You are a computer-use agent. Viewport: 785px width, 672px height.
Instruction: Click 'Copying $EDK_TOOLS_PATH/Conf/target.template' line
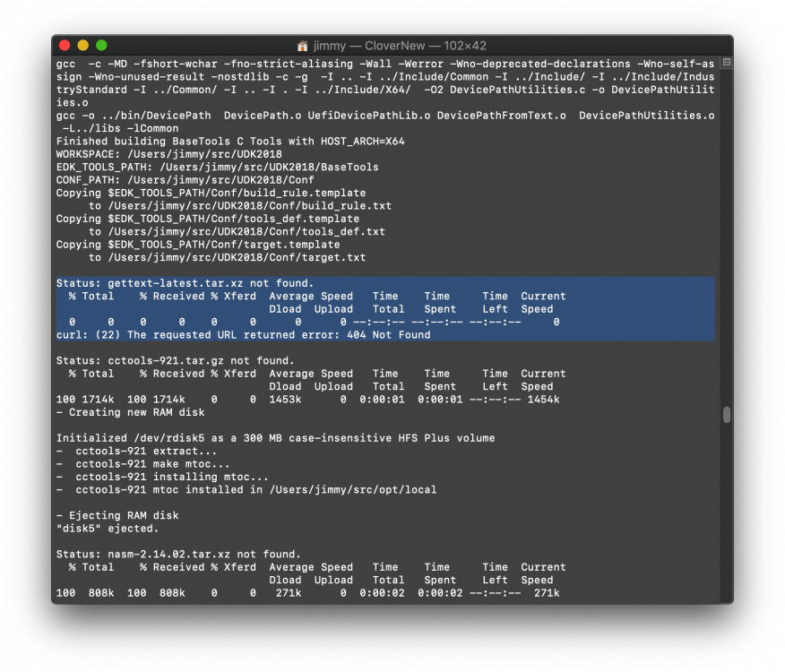tap(198, 245)
